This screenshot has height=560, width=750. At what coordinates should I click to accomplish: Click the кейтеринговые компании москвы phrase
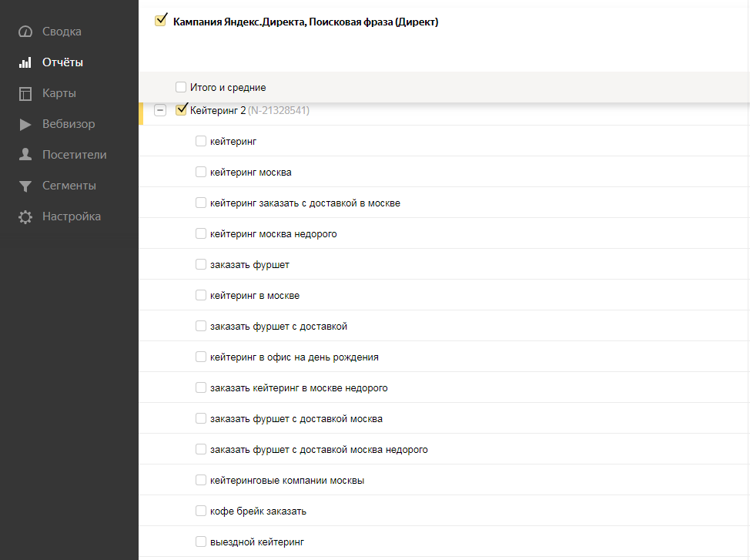click(x=286, y=480)
